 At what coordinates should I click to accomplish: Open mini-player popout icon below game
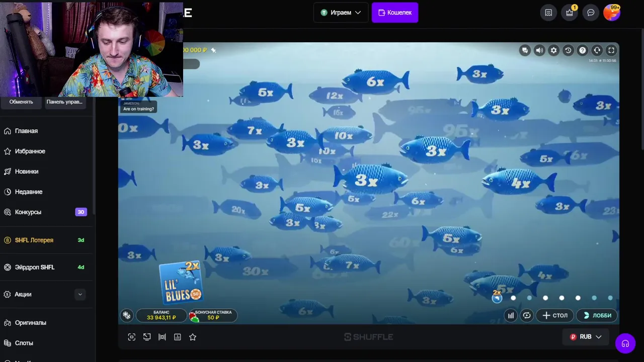tap(147, 337)
